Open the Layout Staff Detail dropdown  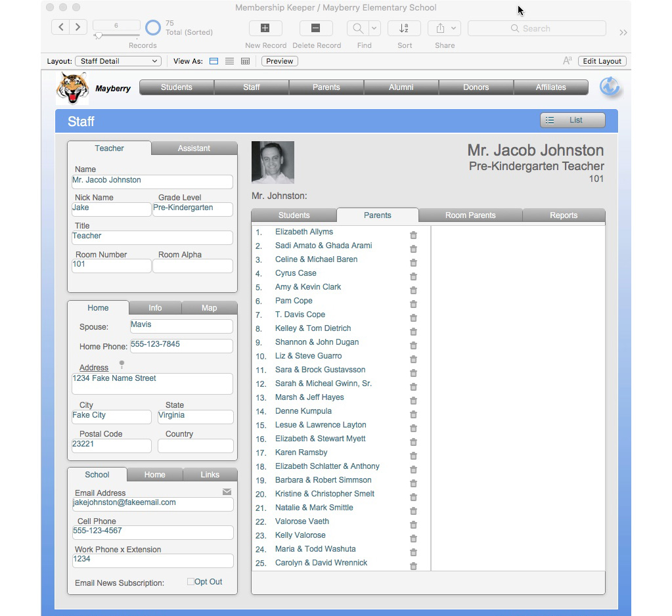118,61
